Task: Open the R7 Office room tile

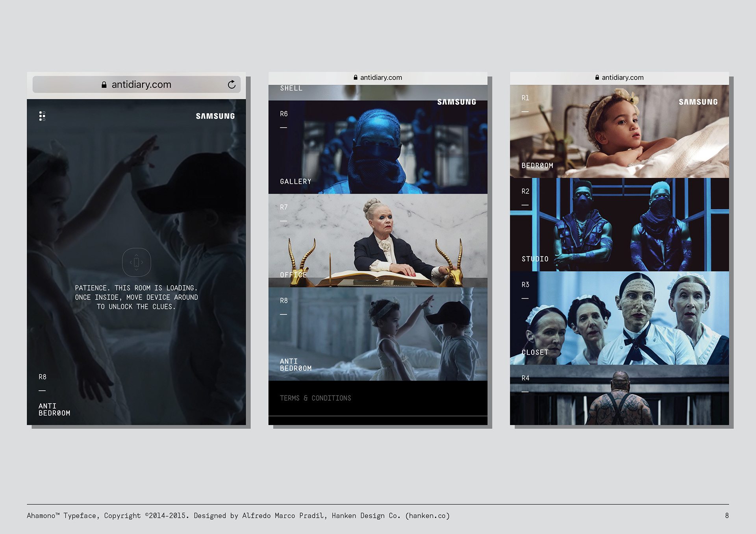Action: [x=378, y=240]
